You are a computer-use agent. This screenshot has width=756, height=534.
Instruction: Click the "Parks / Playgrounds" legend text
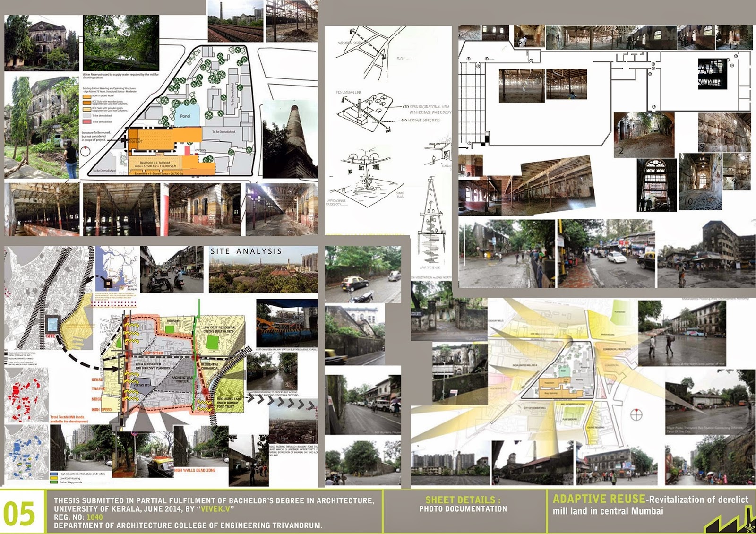point(71,482)
